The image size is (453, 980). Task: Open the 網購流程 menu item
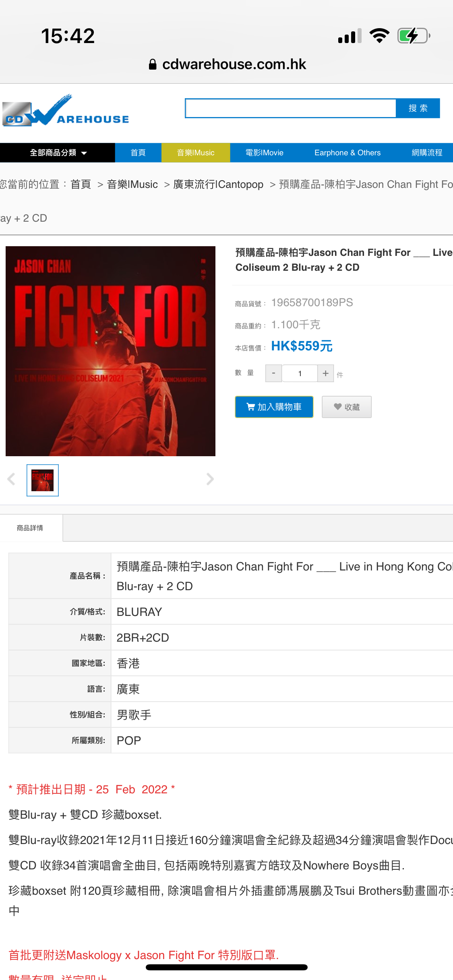click(427, 153)
